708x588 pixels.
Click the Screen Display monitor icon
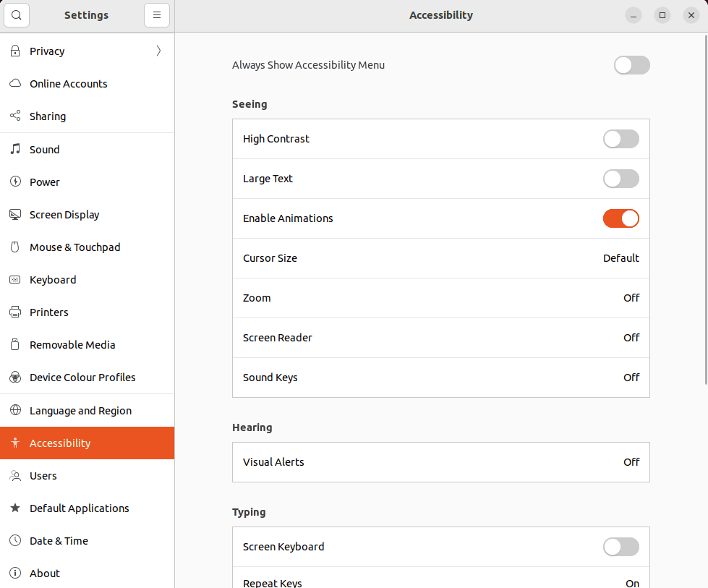click(x=15, y=215)
